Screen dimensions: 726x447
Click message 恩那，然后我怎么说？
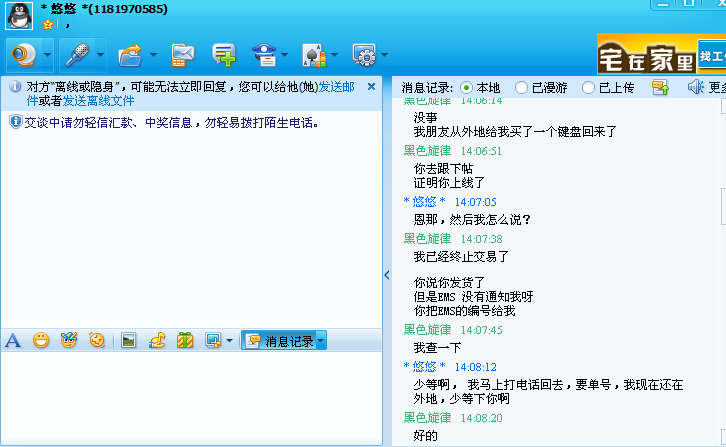pos(472,220)
